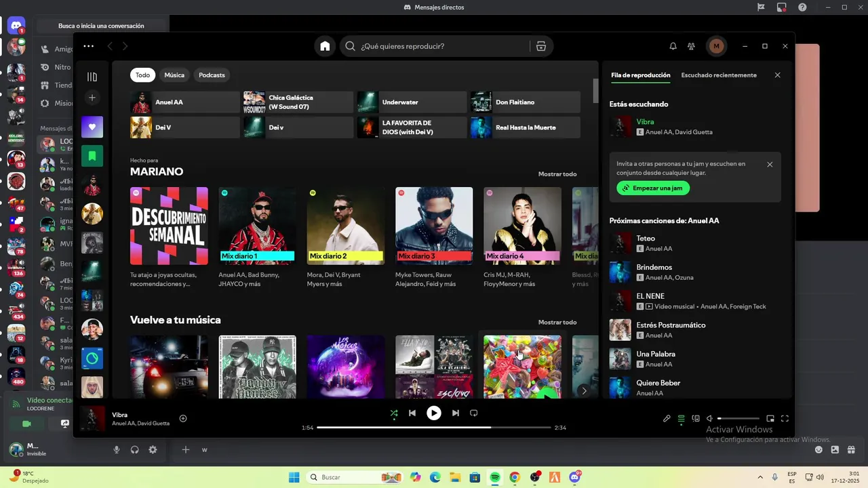Open Liked Songs playlist
The image size is (868, 488).
pos(92,127)
